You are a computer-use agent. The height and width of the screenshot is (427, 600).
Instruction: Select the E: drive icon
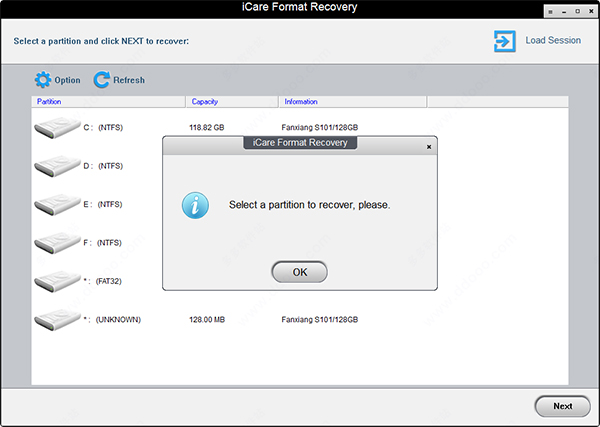pyautogui.click(x=57, y=205)
